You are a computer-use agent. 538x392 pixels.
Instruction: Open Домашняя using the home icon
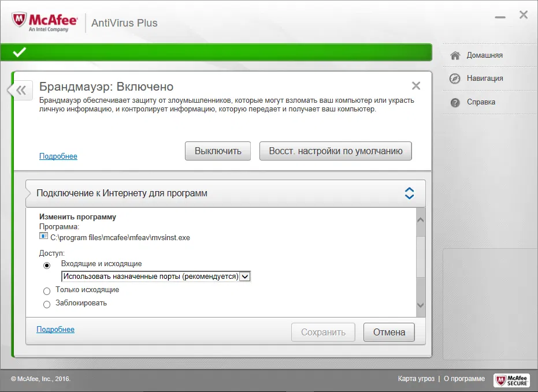pyautogui.click(x=456, y=55)
